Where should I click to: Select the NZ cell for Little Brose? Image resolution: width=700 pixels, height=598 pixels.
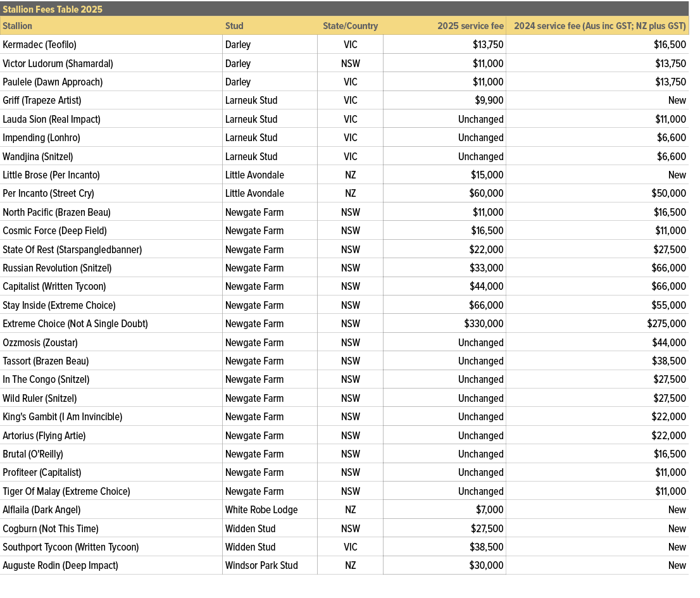click(350, 175)
